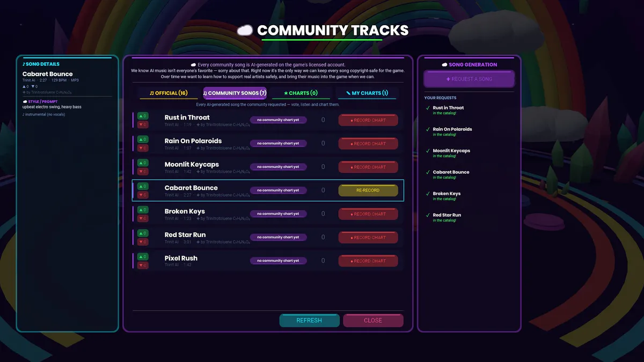644x362 pixels.
Task: Open the Charts (0) tab
Action: (x=301, y=93)
